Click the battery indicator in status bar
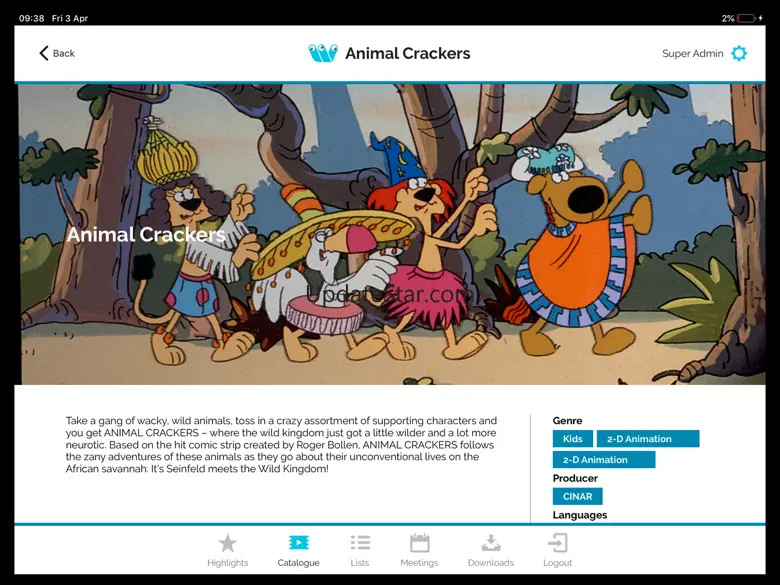780x585 pixels. tap(746, 18)
